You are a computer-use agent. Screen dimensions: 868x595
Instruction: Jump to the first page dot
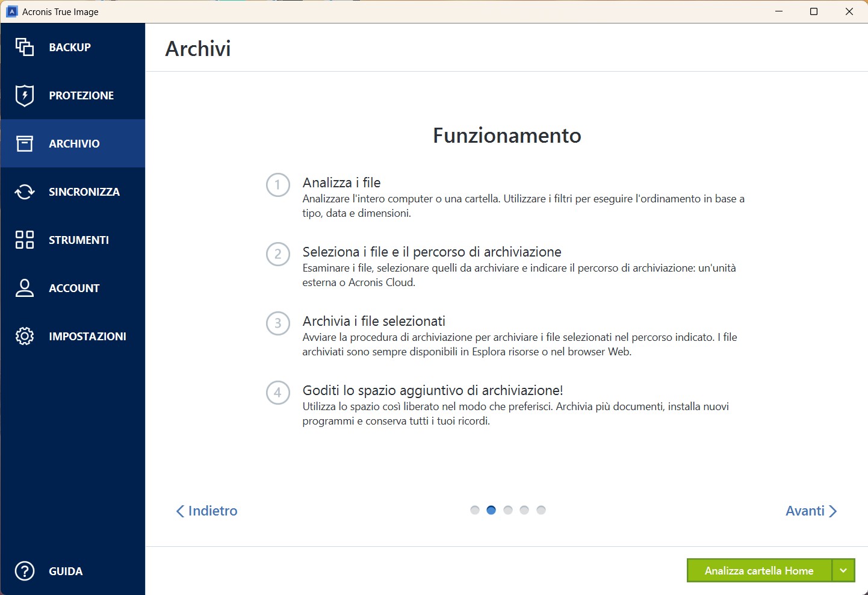(x=475, y=510)
